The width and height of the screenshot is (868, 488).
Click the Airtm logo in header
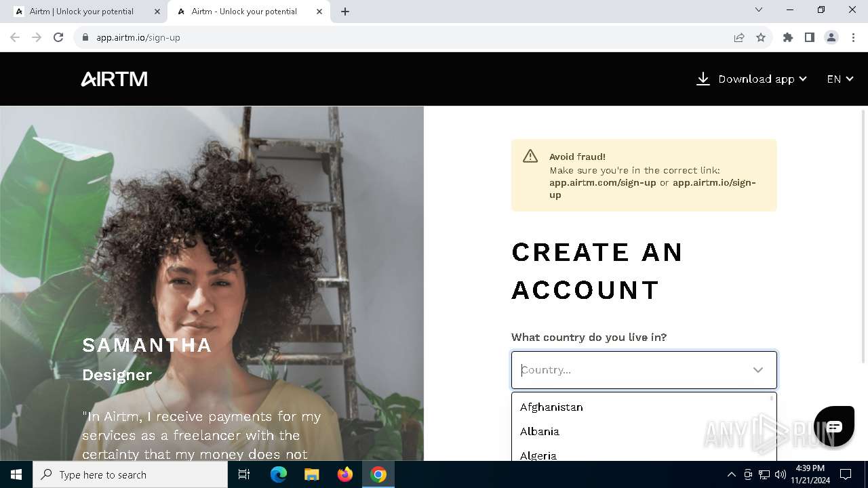click(x=114, y=79)
